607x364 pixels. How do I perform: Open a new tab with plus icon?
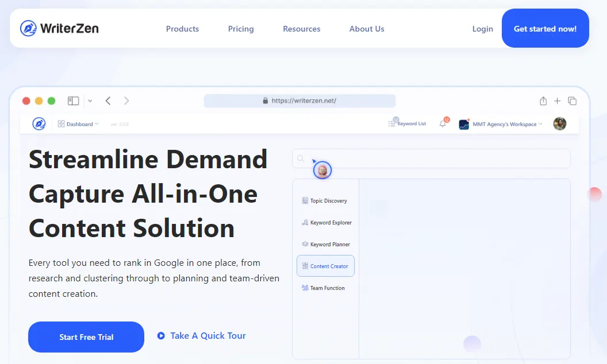point(557,101)
